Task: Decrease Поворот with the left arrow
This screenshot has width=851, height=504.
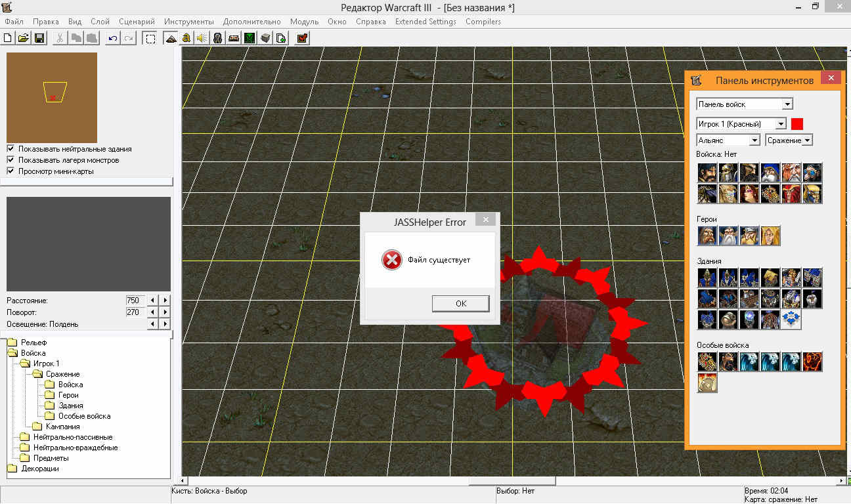Action: (x=153, y=312)
